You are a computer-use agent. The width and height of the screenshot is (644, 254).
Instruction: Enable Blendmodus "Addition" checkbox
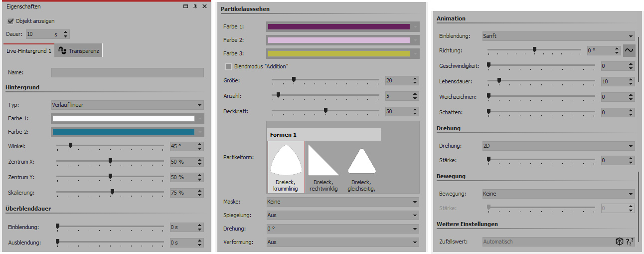click(x=228, y=66)
